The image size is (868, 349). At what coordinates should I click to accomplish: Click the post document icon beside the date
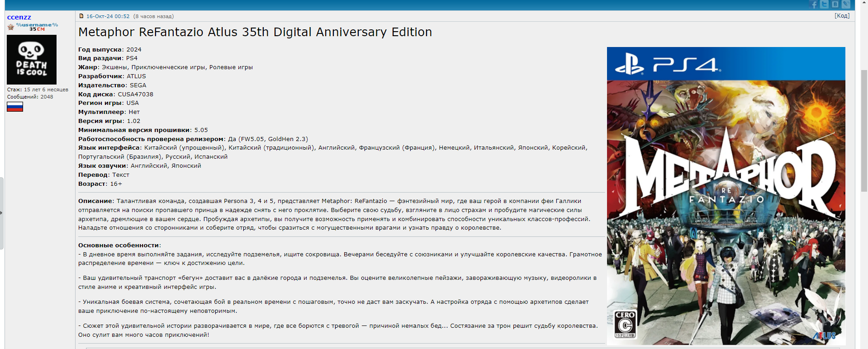pos(81,16)
